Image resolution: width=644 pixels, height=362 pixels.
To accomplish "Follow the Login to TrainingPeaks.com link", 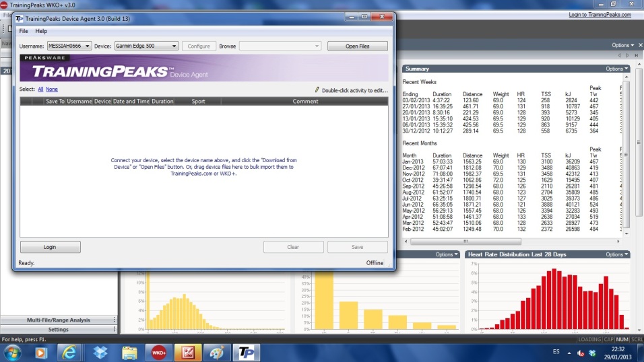I will click(600, 14).
